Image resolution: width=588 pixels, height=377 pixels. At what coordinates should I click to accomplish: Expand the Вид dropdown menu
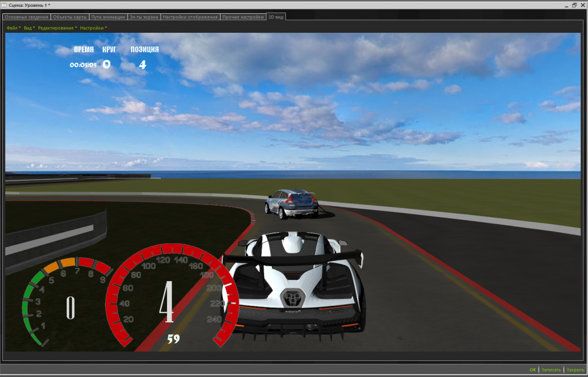tap(29, 28)
